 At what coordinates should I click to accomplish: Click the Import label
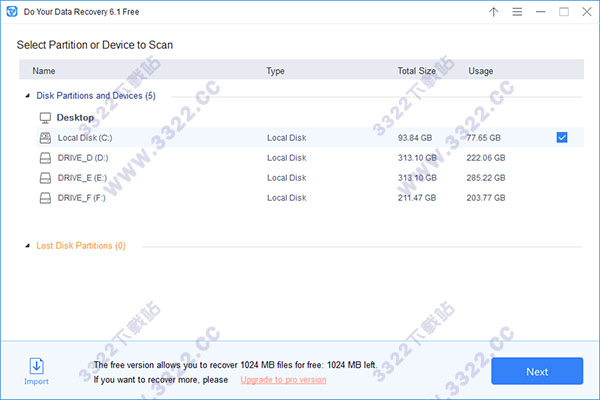[36, 381]
